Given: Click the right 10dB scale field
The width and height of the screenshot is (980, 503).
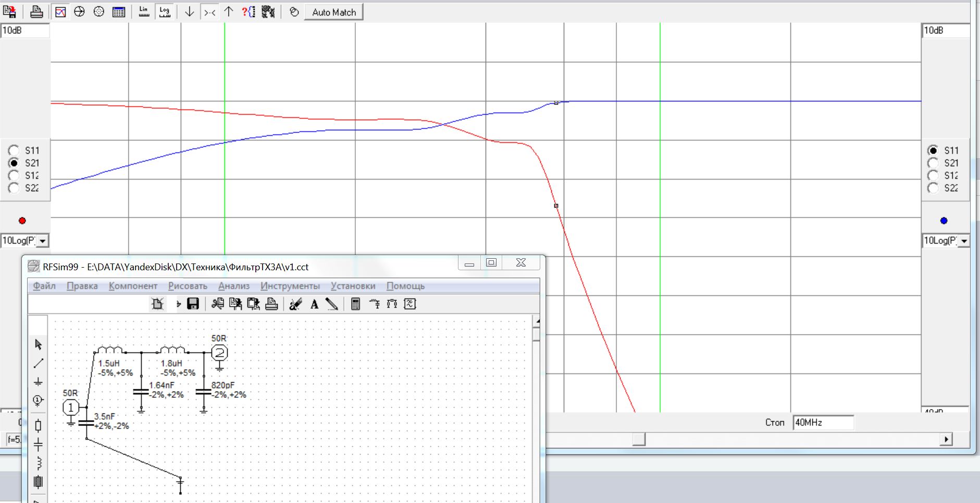Looking at the screenshot, I should (x=946, y=31).
